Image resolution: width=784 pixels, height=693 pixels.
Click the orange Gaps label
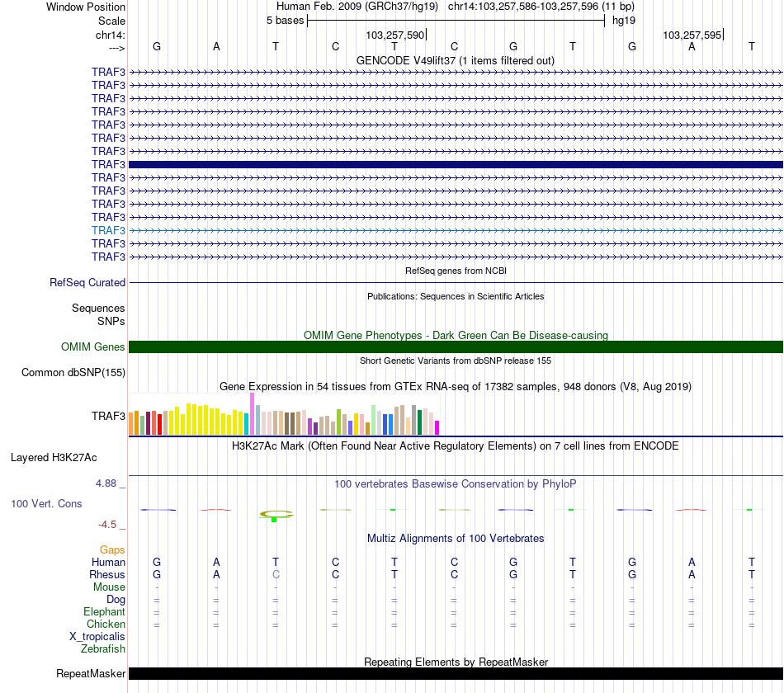(112, 550)
